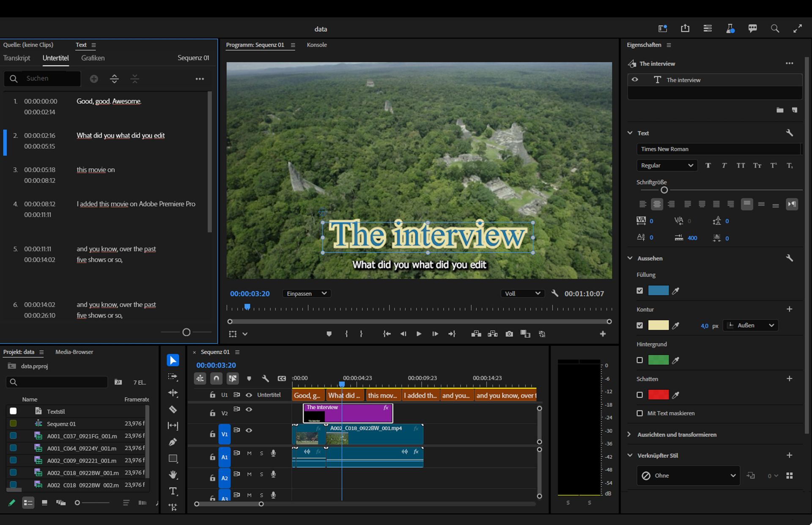Screen dimensions: 812x525
Task: Click the Fill color eyedropper
Action: [x=676, y=291]
